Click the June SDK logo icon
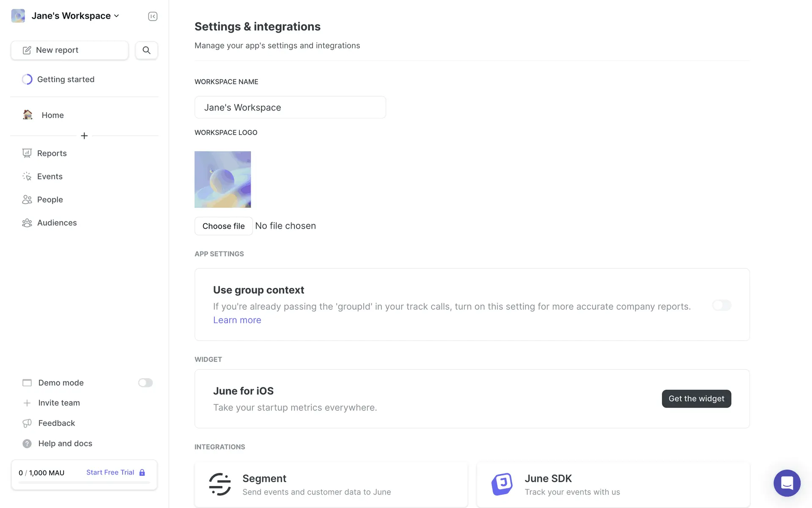This screenshot has width=812, height=508. point(502,484)
